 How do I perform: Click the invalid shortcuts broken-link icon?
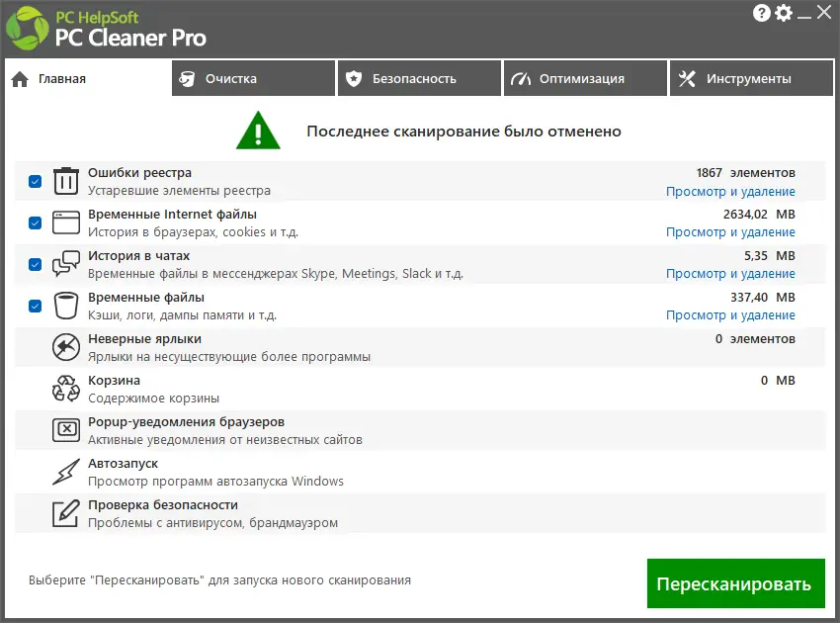pyautogui.click(x=65, y=347)
